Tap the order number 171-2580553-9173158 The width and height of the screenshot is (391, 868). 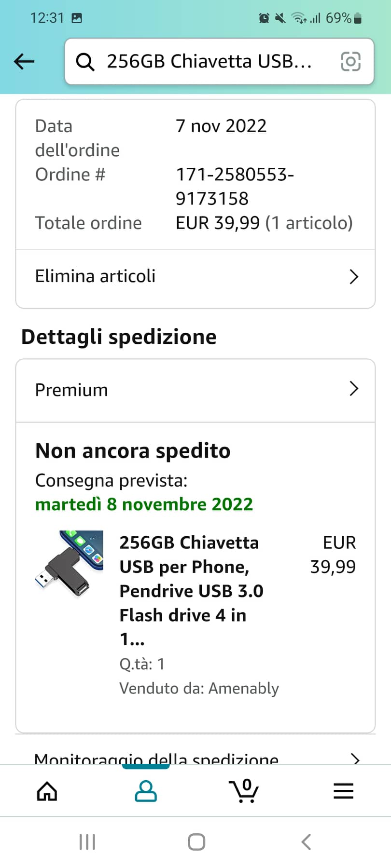(235, 186)
